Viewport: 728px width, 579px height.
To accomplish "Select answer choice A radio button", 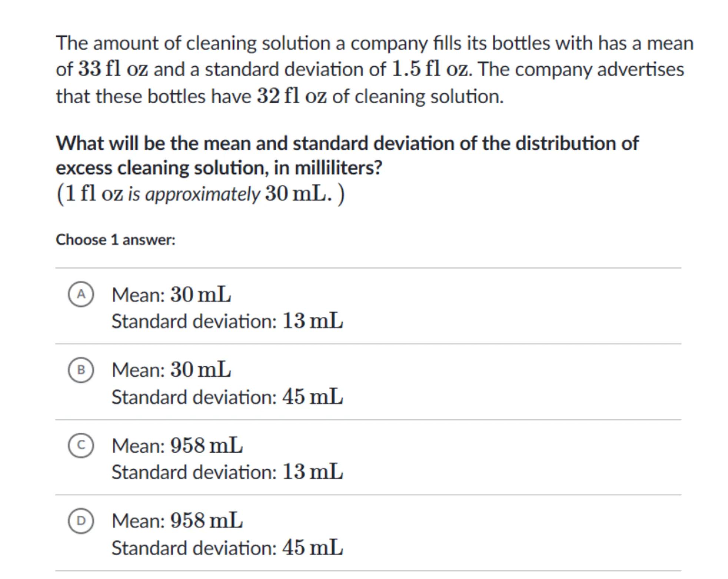I will click(x=81, y=294).
